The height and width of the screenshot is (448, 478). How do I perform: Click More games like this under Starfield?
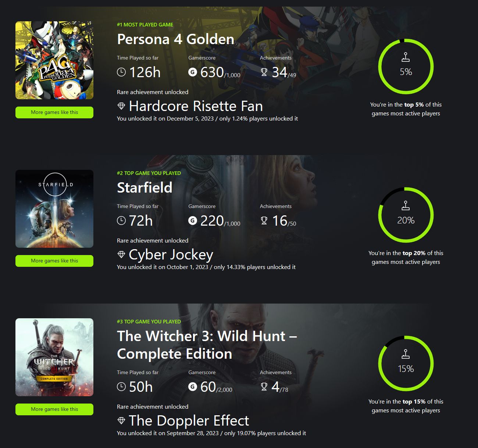pyautogui.click(x=54, y=261)
